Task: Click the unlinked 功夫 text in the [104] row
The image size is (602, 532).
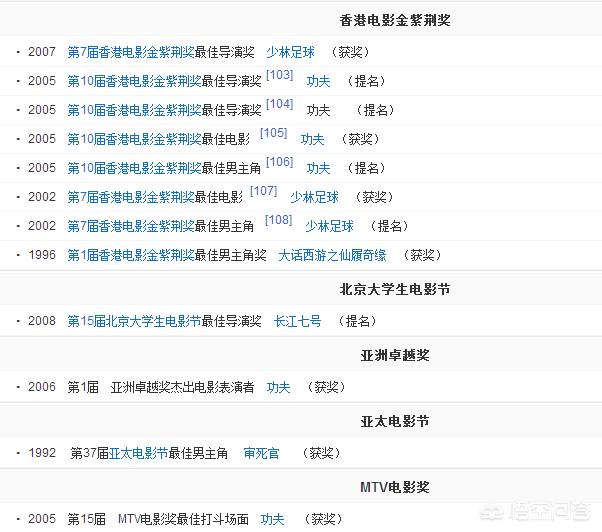Action: click(318, 110)
